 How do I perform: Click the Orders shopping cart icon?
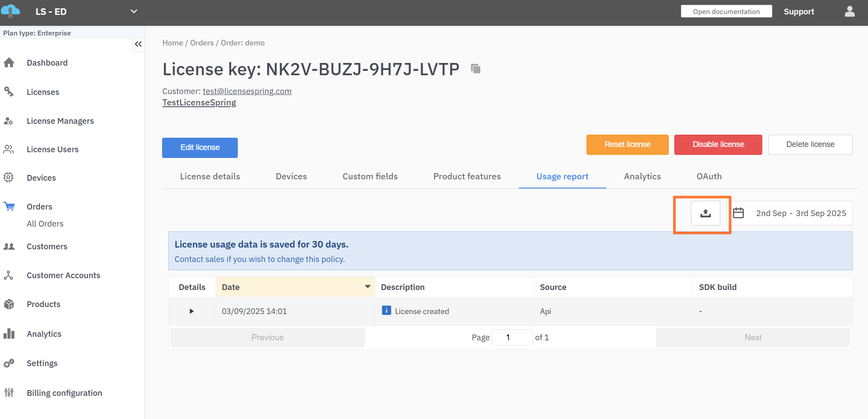pyautogui.click(x=9, y=206)
